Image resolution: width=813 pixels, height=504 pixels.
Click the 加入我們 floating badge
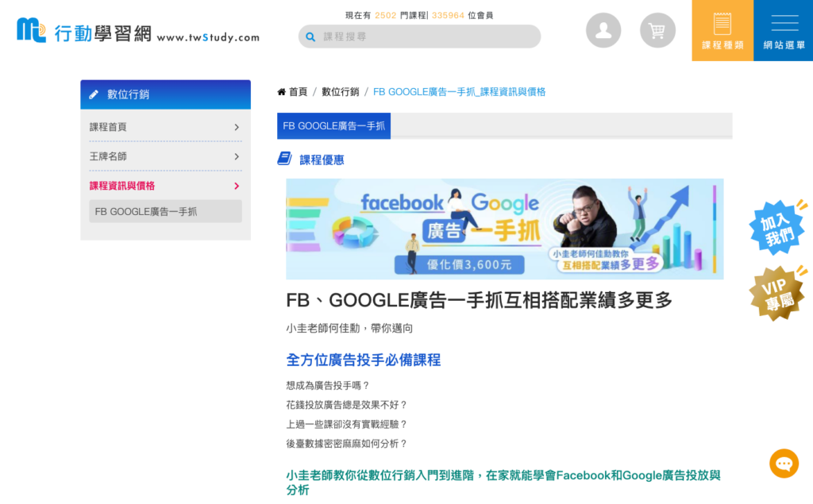click(x=777, y=227)
